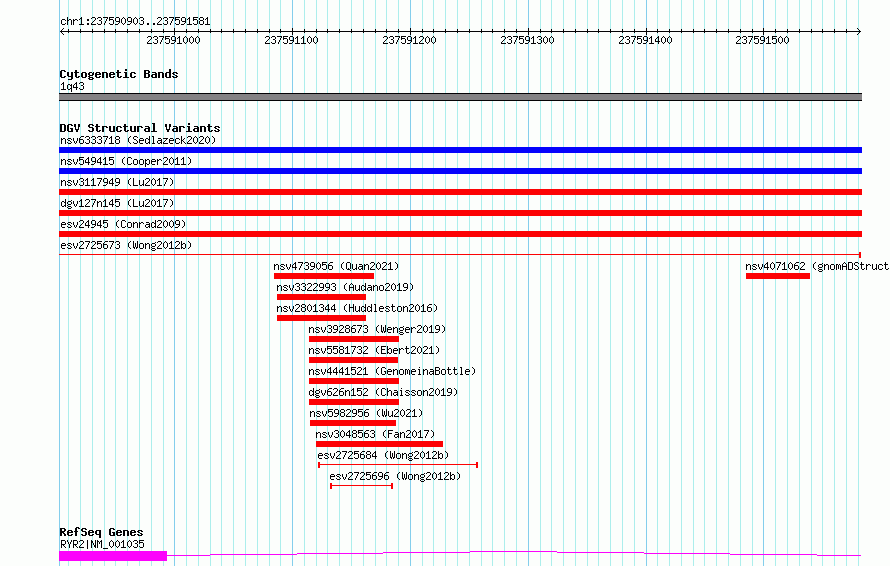Click the blue bar under nsv6333718
The height and width of the screenshot is (566, 890).
click(x=460, y=150)
